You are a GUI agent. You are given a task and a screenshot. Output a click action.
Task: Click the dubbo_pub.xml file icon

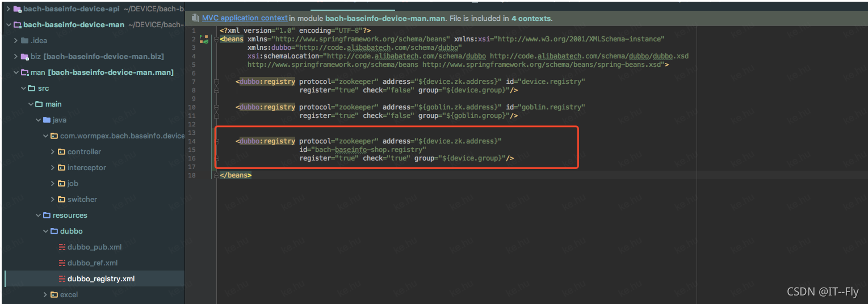pos(62,247)
